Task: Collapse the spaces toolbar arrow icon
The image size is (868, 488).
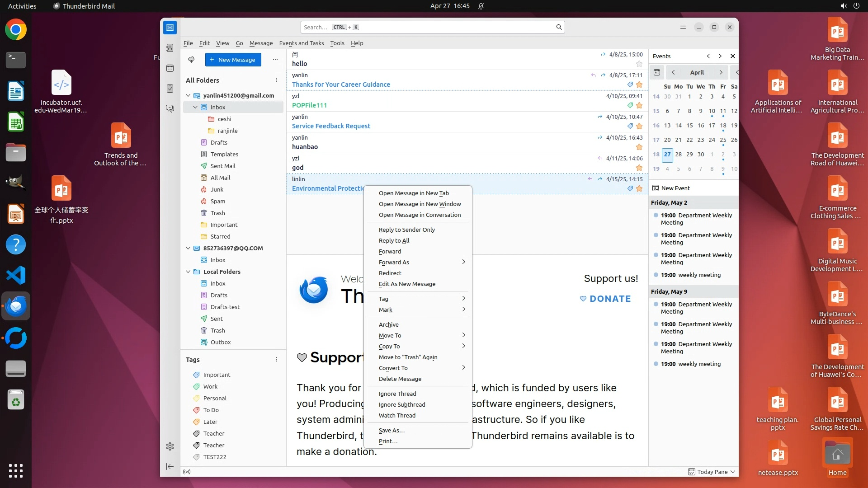Action: (x=170, y=466)
